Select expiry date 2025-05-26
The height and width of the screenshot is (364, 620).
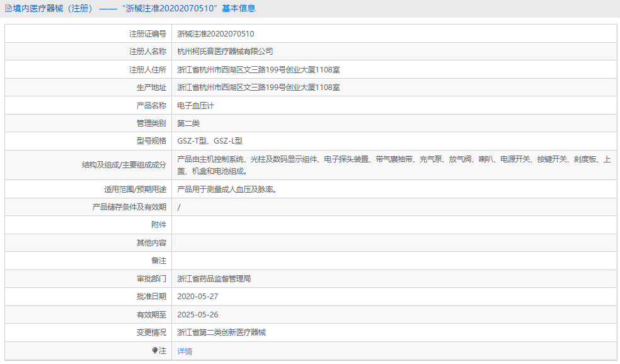198,315
